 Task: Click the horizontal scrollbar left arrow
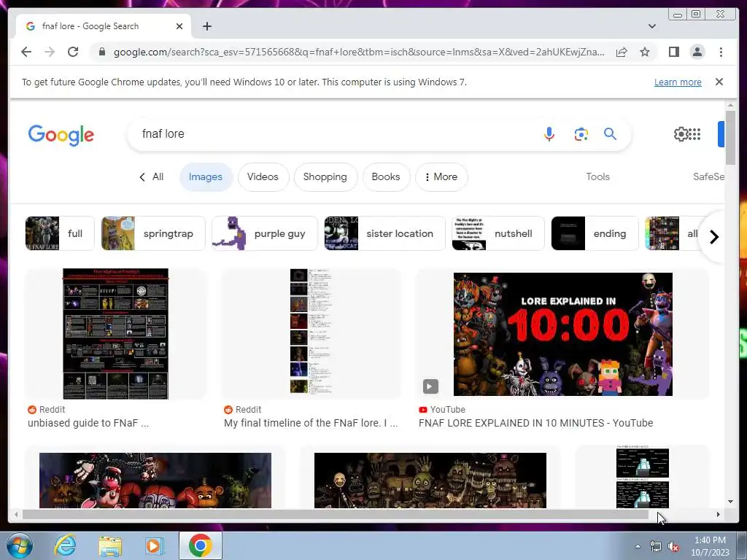pos(16,514)
